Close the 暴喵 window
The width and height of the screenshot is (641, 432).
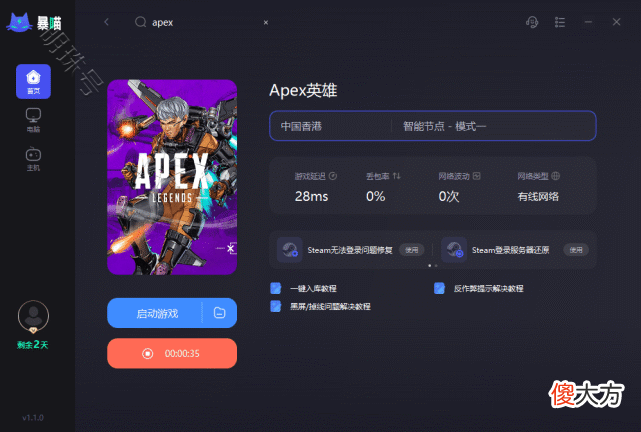point(616,22)
